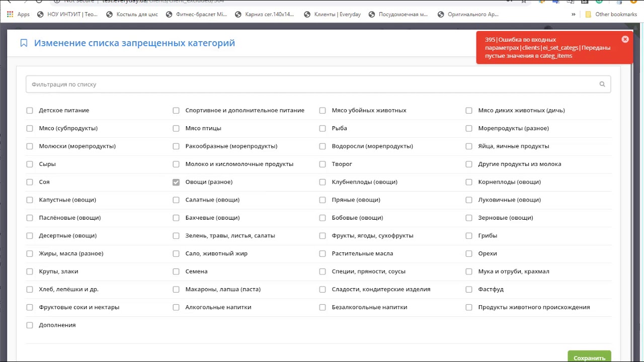Check the Семена checkbox
Screen dimensions: 644x362
click(176, 271)
